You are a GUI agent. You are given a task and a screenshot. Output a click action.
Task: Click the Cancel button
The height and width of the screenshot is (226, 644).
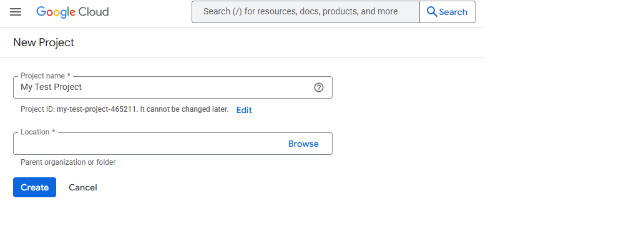(83, 187)
